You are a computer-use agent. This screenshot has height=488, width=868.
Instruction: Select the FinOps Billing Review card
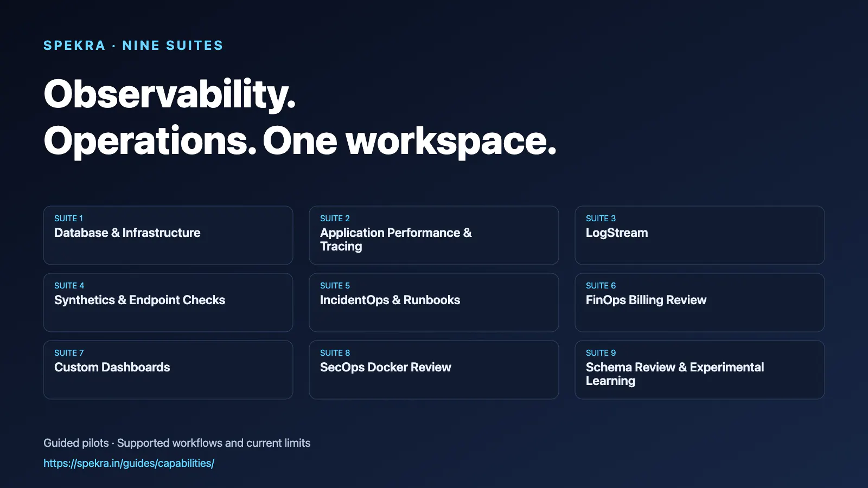(700, 303)
